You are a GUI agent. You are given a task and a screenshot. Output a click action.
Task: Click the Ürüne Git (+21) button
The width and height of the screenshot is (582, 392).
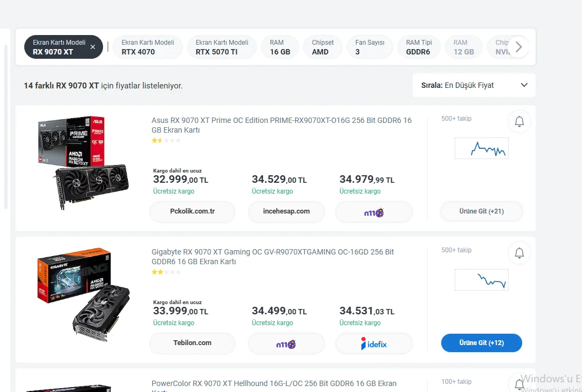pos(481,211)
